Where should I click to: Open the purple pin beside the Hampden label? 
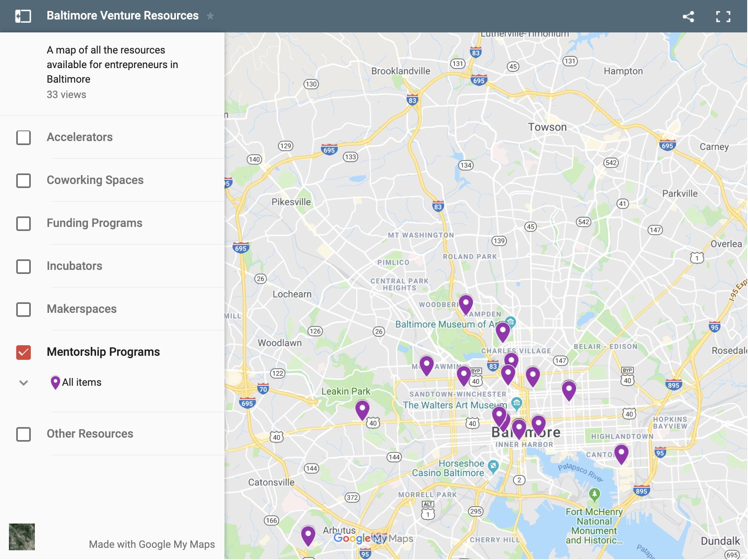[x=466, y=305]
